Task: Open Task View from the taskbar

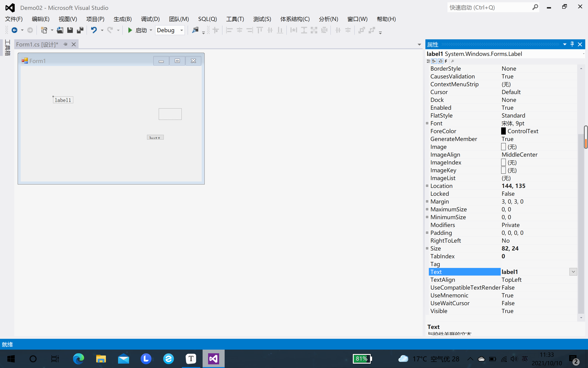Action: [55, 359]
